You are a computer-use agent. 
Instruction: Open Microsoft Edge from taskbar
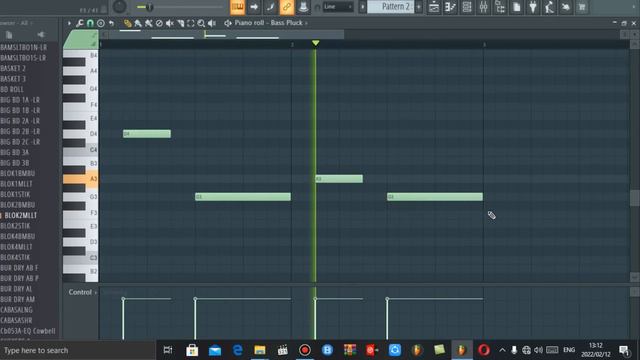click(238, 350)
